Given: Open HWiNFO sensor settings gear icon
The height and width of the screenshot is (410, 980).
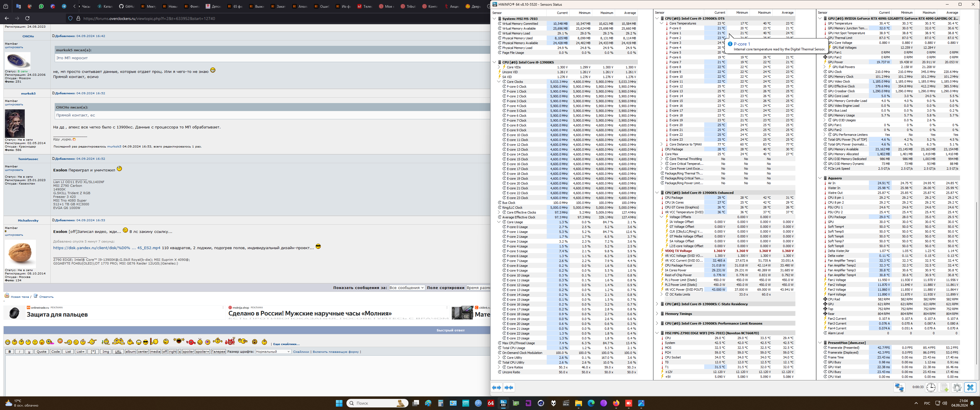Looking at the screenshot, I should pos(957,387).
